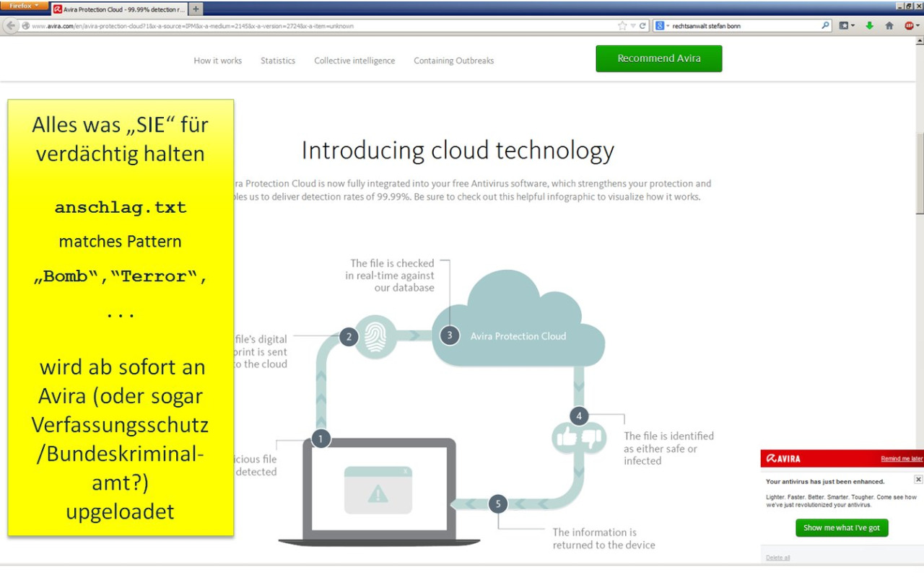This screenshot has height=585, width=924.
Task: Go back with the Back arrow button
Action: pos(10,25)
